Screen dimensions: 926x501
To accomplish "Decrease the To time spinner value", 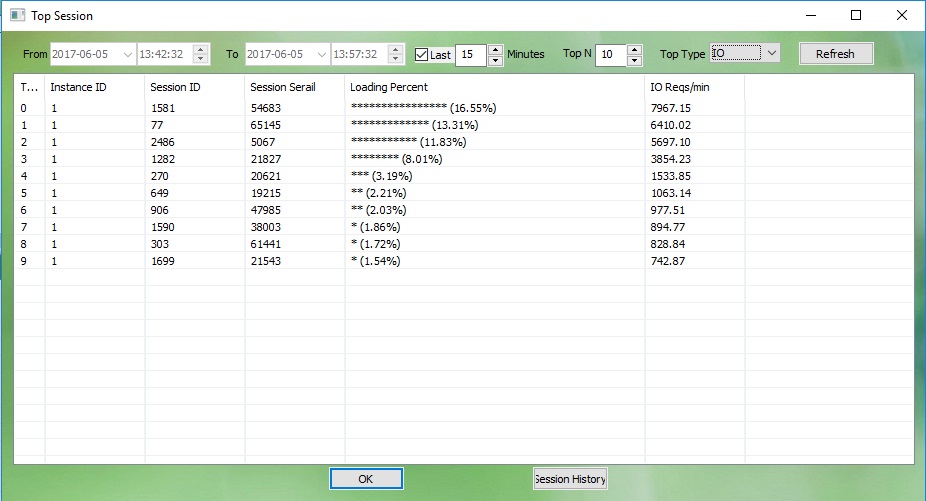I will 396,60.
